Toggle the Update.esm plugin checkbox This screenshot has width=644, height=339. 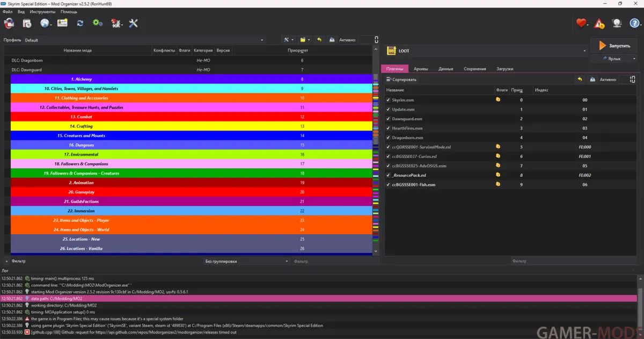pyautogui.click(x=389, y=109)
